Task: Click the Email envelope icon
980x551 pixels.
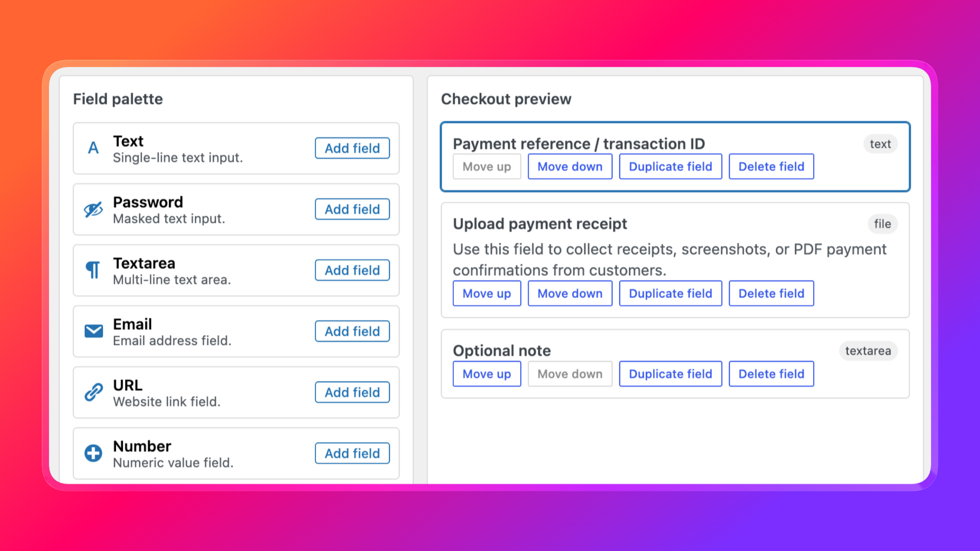Action: (x=93, y=331)
